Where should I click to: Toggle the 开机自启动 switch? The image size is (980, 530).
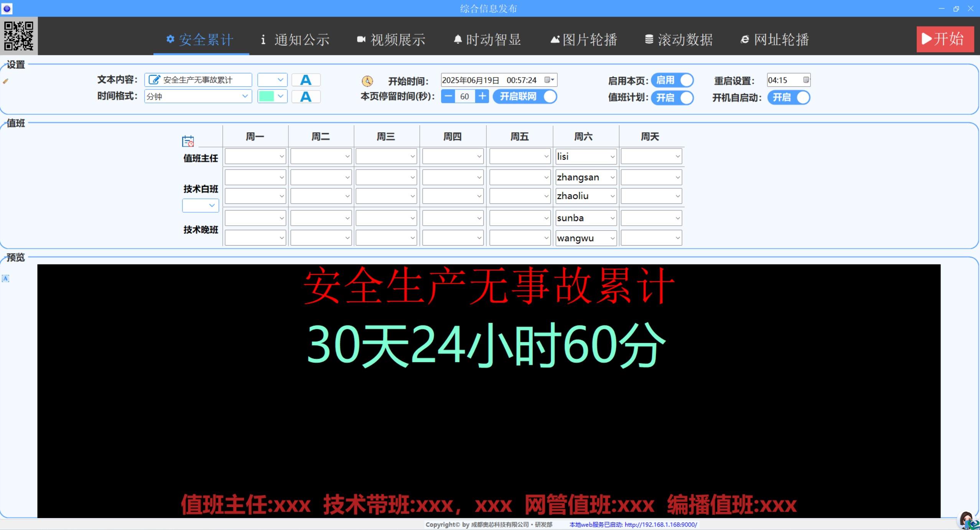789,97
